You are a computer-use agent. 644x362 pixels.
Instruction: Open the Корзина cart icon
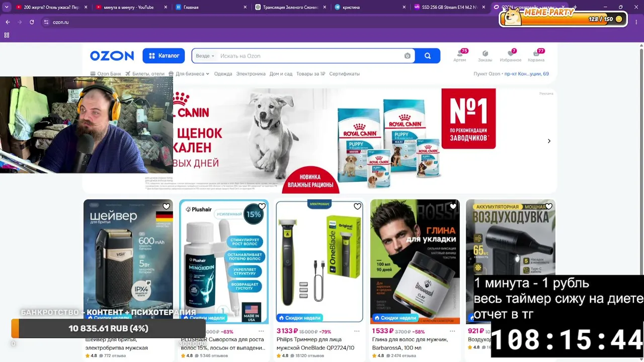(536, 55)
